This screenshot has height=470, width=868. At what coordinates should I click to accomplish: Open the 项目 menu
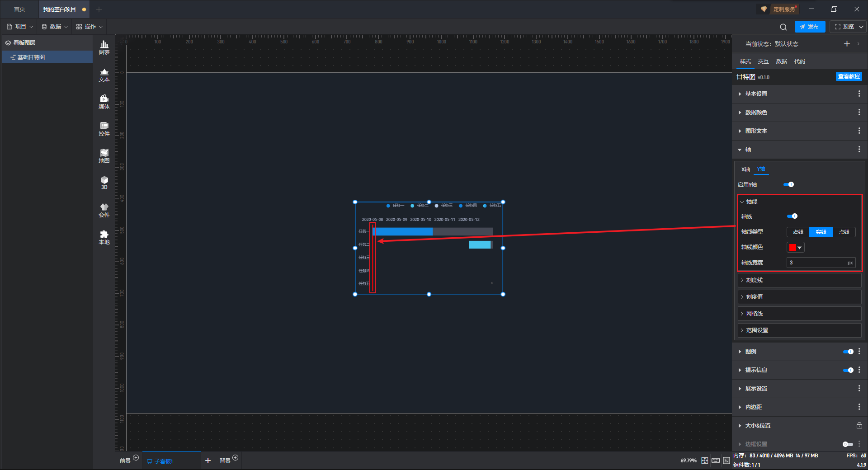[x=20, y=27]
